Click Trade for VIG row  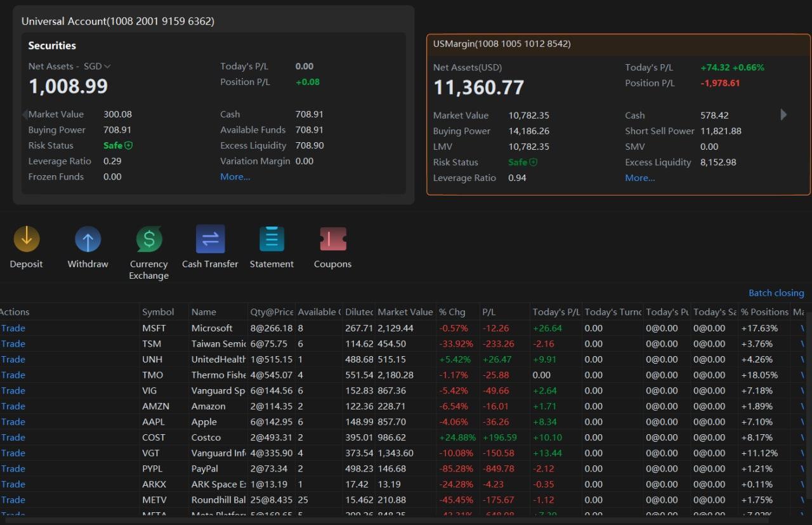click(13, 390)
